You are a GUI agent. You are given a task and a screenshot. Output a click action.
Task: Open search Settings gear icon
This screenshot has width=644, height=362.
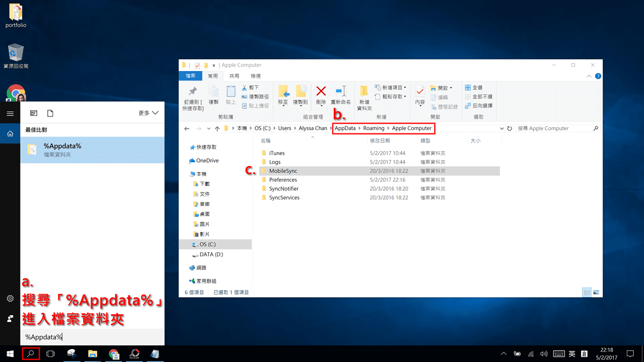(x=10, y=299)
